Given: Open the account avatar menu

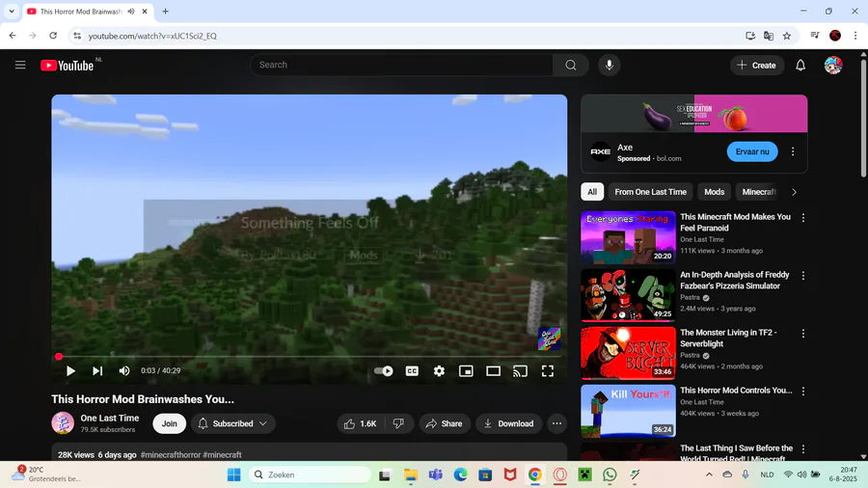Looking at the screenshot, I should 833,66.
